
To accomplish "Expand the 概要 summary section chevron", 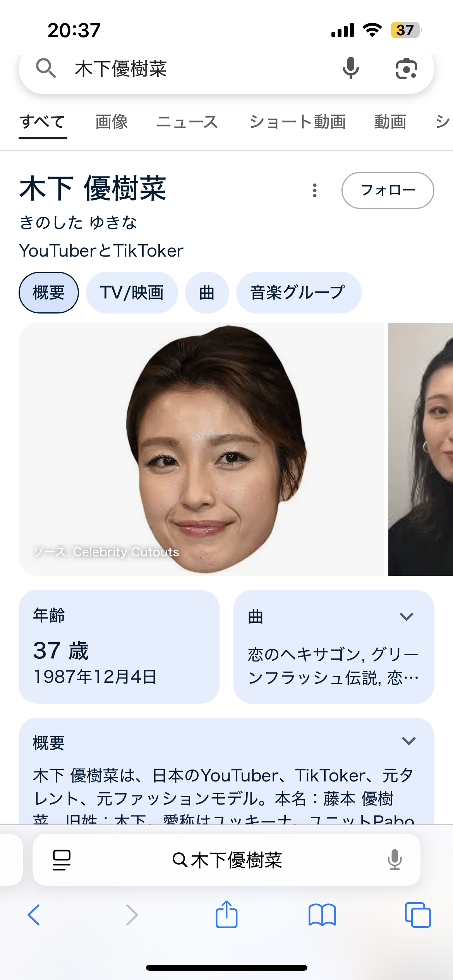I will [x=409, y=741].
